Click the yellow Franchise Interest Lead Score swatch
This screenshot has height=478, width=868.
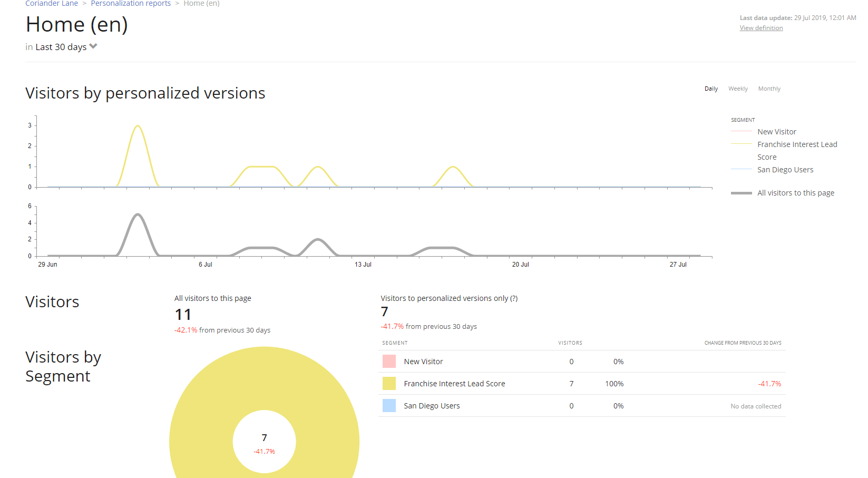pos(389,384)
